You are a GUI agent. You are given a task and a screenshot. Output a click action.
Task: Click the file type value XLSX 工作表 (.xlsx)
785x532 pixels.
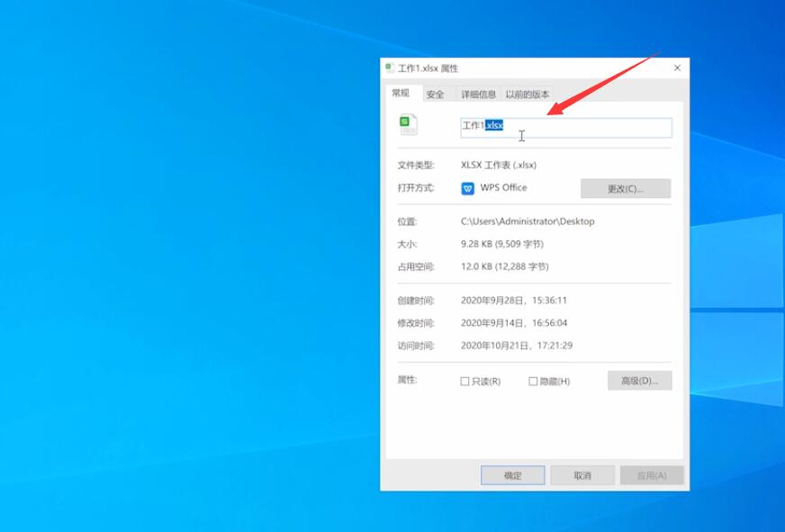499,165
